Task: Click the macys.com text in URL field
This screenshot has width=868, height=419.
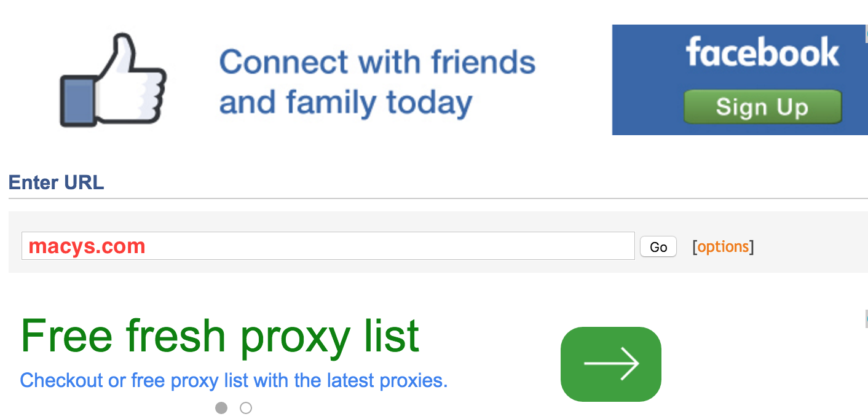Action: [x=87, y=246]
